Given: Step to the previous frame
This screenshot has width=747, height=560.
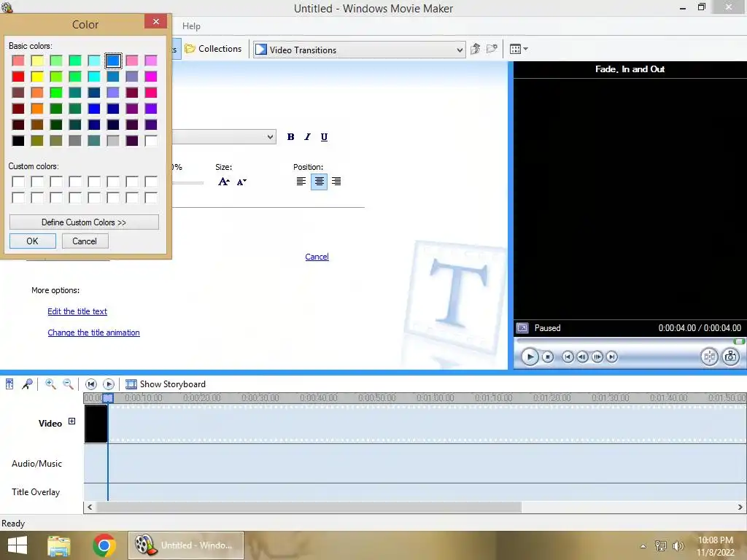Looking at the screenshot, I should click(x=582, y=357).
